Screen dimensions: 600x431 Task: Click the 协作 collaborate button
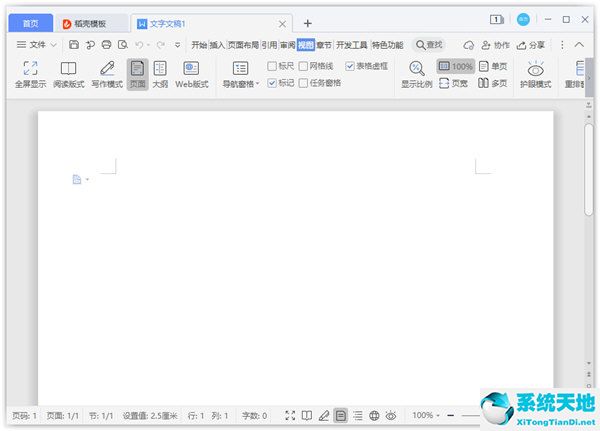coord(496,45)
